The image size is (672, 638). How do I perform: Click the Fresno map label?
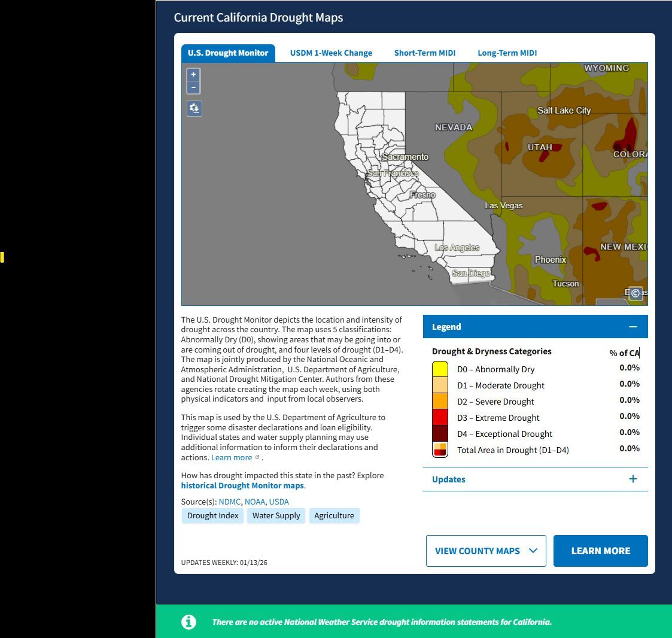(x=422, y=195)
